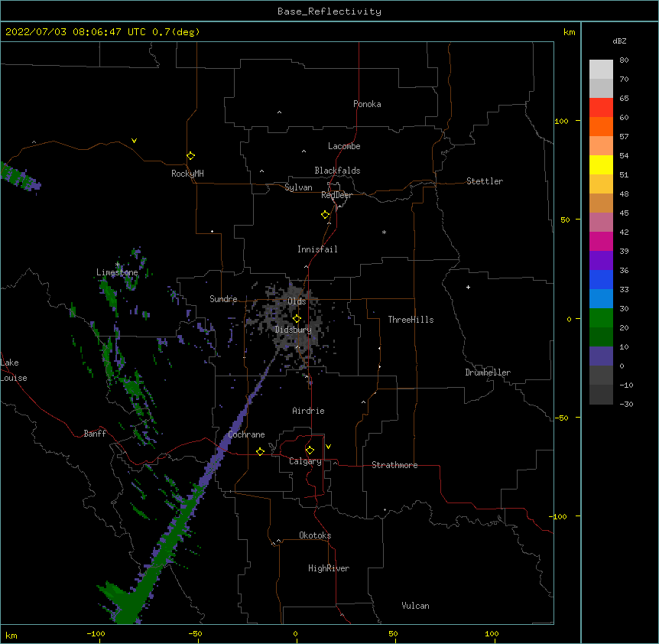
Task: Click the yellow v marker east of Calgary
Action: pos(328,447)
